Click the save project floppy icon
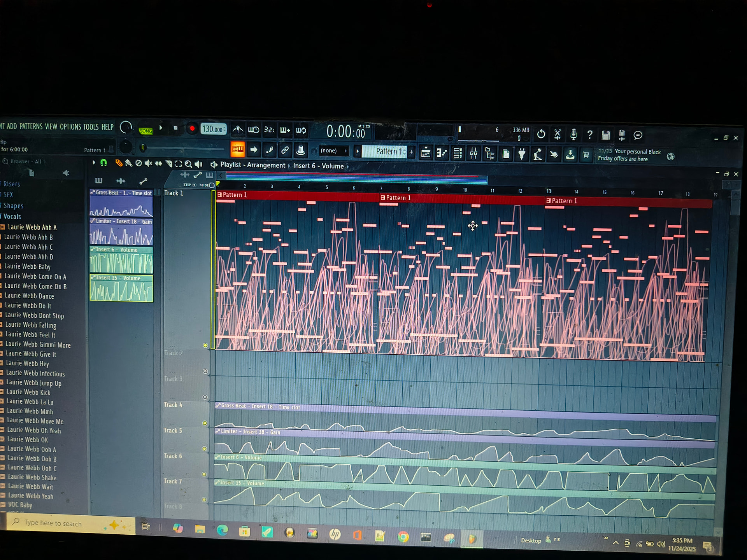This screenshot has width=747, height=560. click(x=605, y=135)
